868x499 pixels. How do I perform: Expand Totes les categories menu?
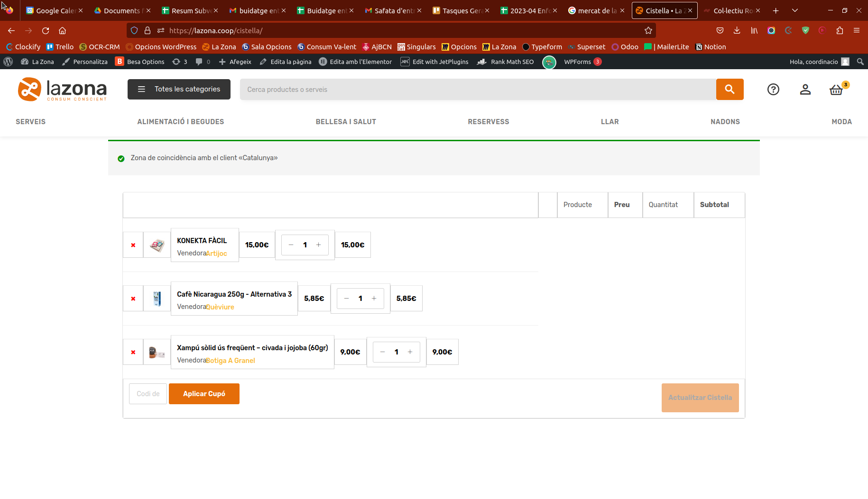point(179,89)
